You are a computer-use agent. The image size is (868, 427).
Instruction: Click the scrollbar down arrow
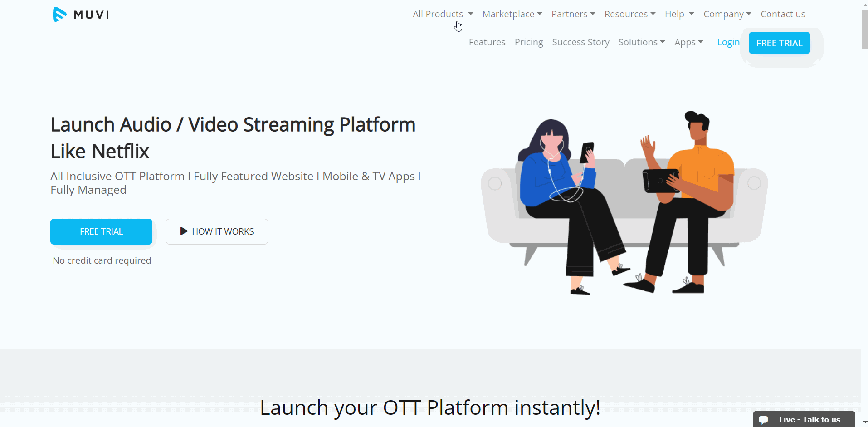(864, 422)
